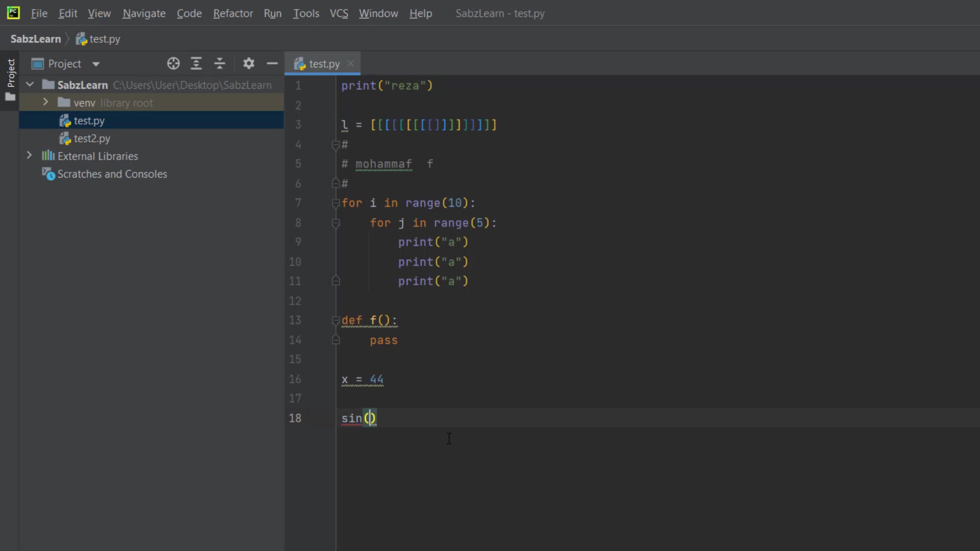Click the Scratches and Consoles icon
The height and width of the screenshot is (551, 980).
pos(48,174)
